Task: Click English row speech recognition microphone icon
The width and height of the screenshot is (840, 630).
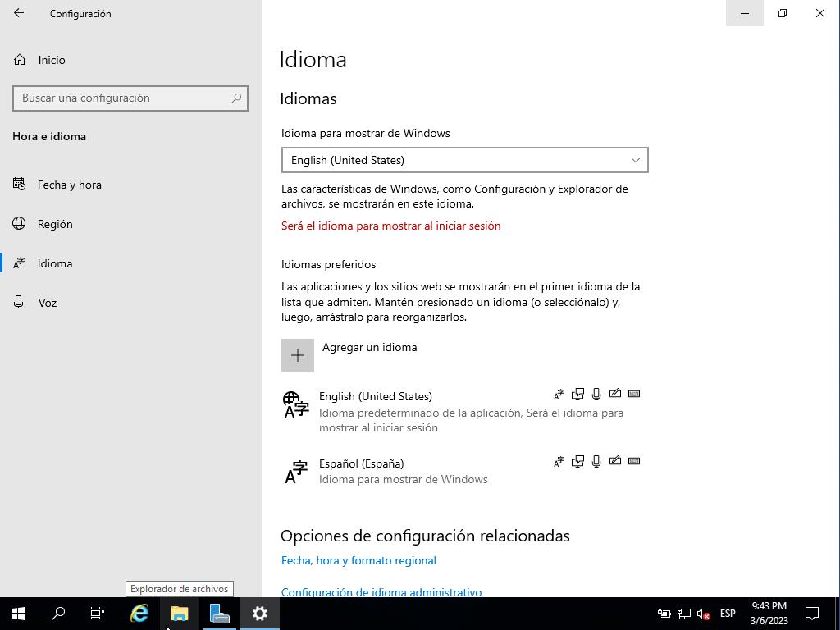Action: (596, 395)
